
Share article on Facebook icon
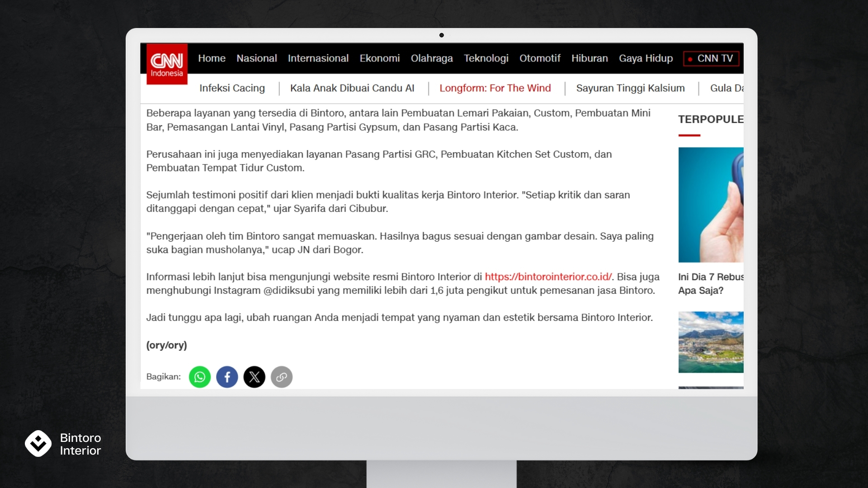click(227, 377)
